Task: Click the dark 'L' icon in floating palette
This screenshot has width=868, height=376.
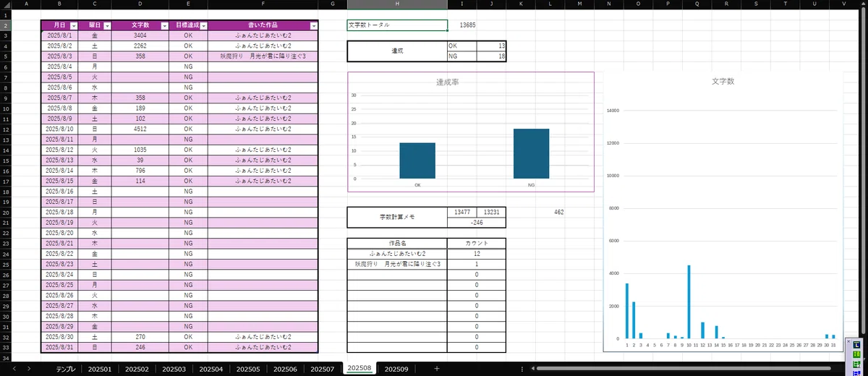Action: pyautogui.click(x=856, y=345)
